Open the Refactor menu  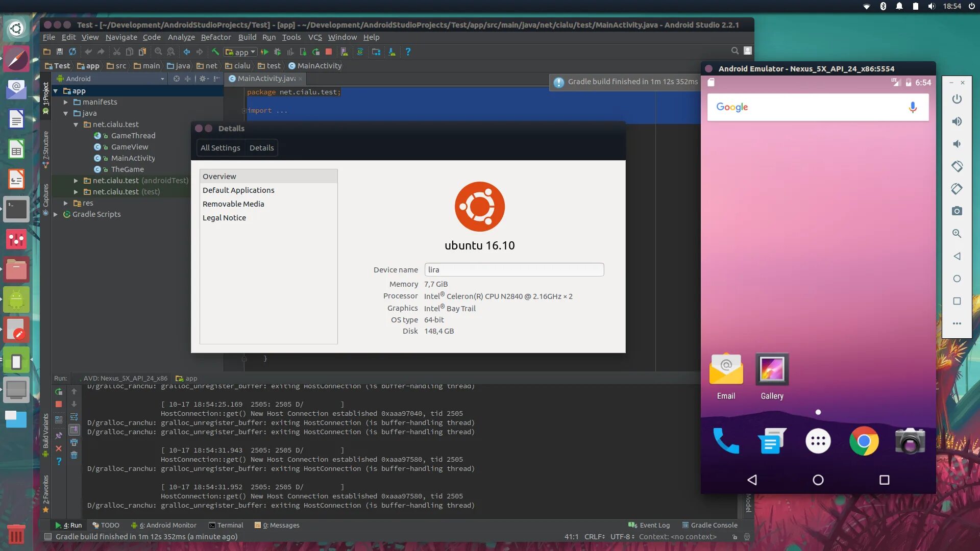(215, 37)
